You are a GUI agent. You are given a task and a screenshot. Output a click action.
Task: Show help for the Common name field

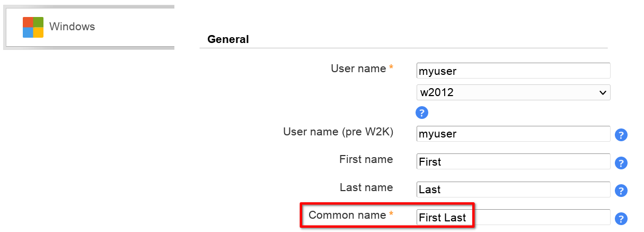point(621,218)
